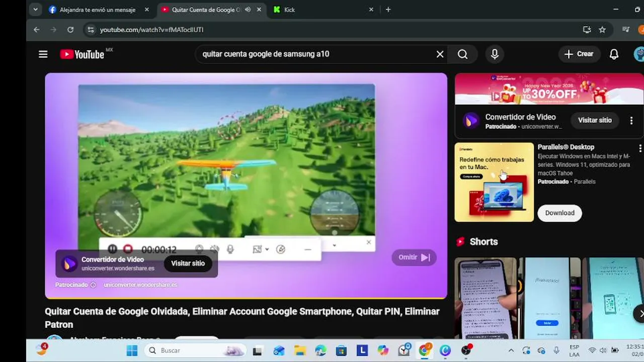Click the Convertidor de Video ad title
The width and height of the screenshot is (644, 362).
click(x=520, y=117)
